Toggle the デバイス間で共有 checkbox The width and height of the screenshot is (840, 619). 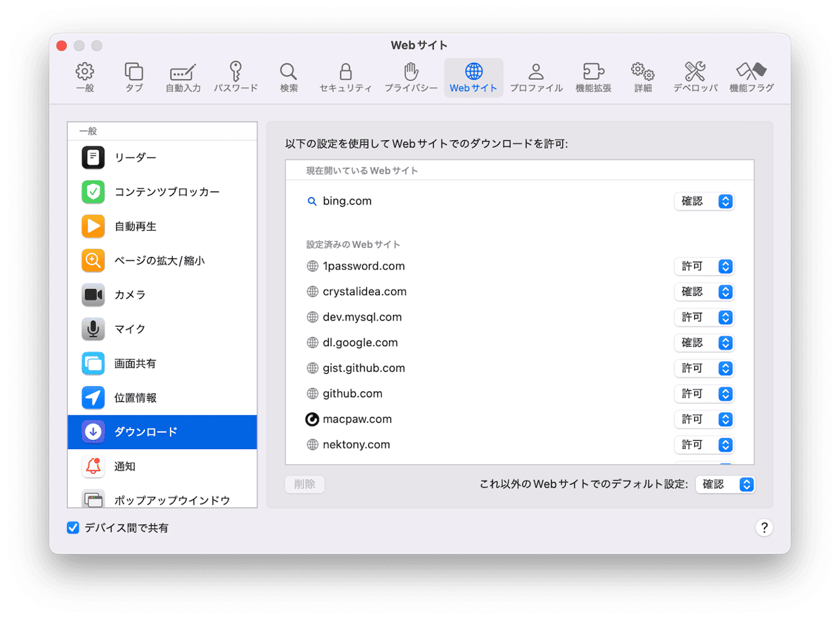pyautogui.click(x=73, y=528)
